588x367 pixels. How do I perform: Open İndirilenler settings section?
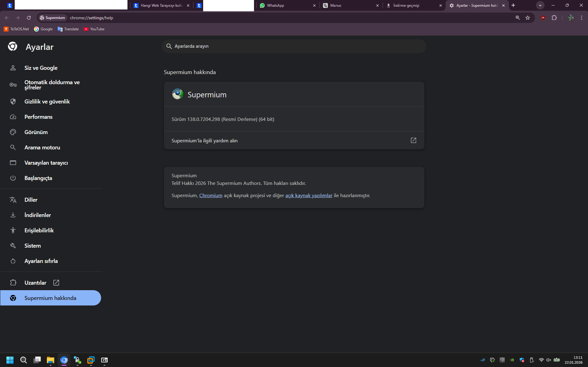(51, 215)
